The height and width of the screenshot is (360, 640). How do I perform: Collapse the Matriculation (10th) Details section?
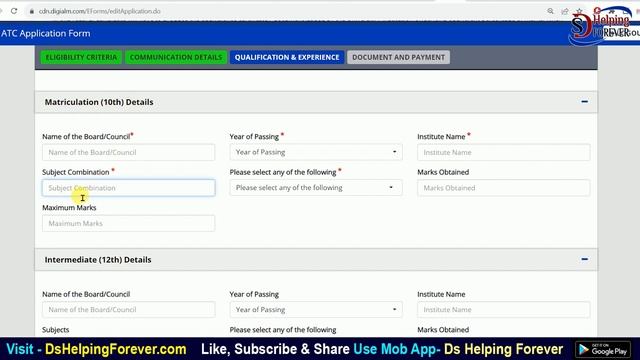584,102
